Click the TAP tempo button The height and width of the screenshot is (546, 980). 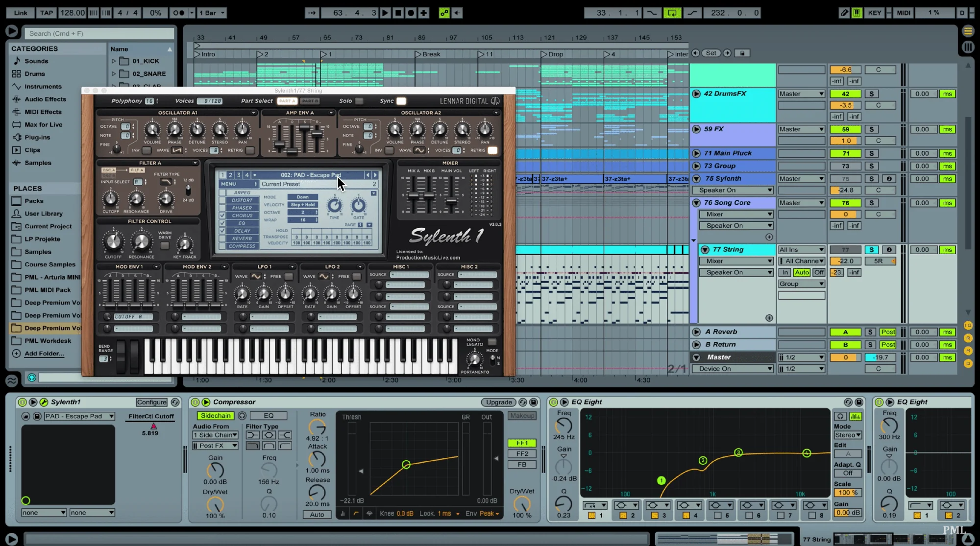(47, 13)
